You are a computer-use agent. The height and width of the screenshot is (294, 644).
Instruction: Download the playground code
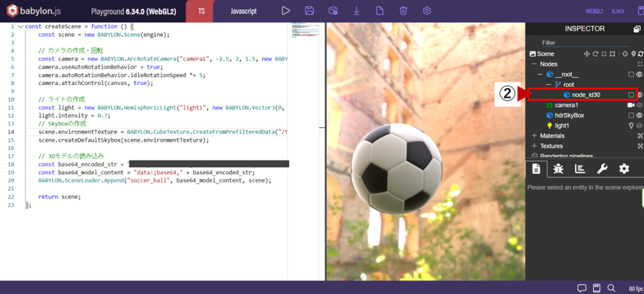[356, 11]
